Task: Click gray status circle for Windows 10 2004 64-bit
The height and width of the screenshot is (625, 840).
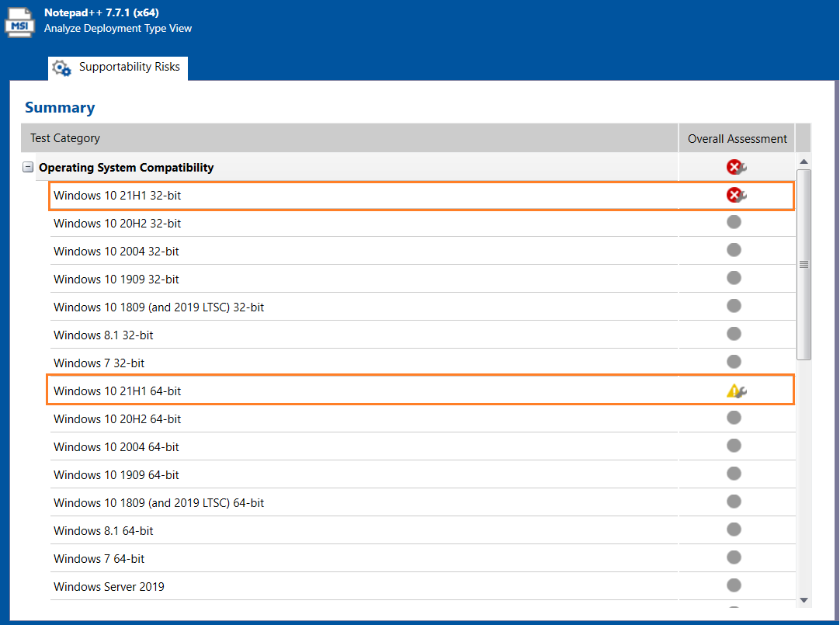Action: pyautogui.click(x=734, y=445)
